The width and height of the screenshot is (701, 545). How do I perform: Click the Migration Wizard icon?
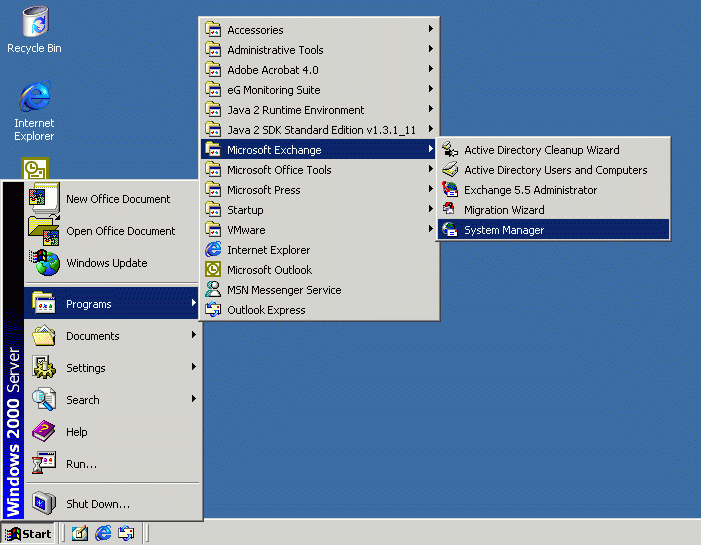[450, 210]
